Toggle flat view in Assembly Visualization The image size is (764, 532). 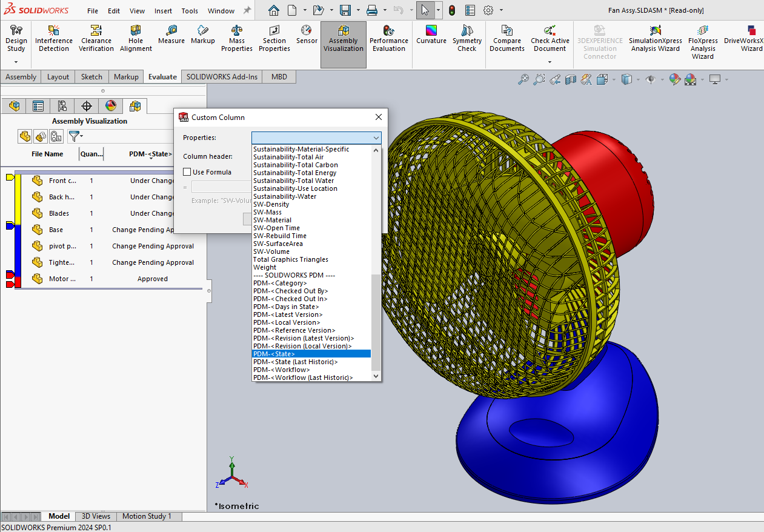click(25, 136)
